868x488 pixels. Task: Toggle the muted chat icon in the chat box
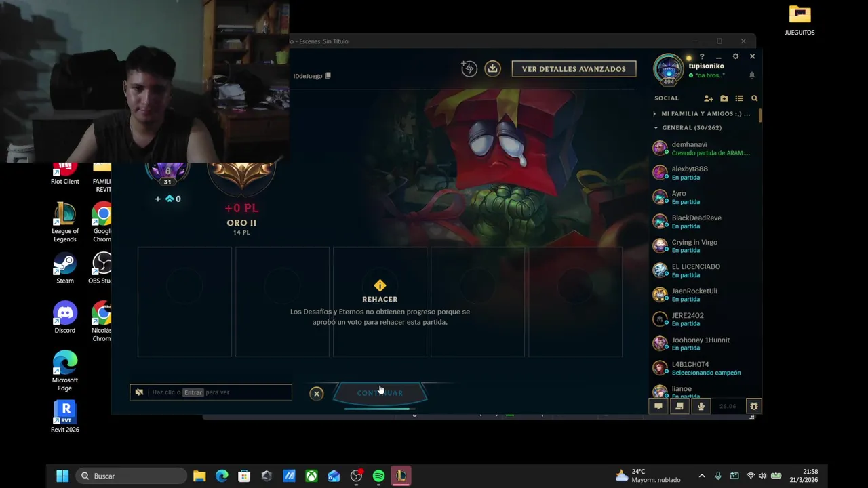(x=139, y=392)
